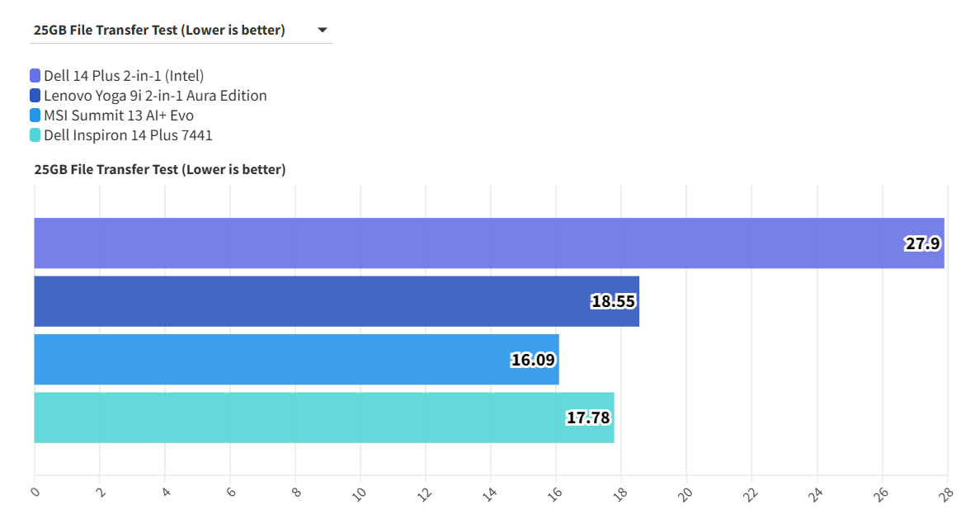
Task: Click the 27.9 value label
Action: pos(923,243)
